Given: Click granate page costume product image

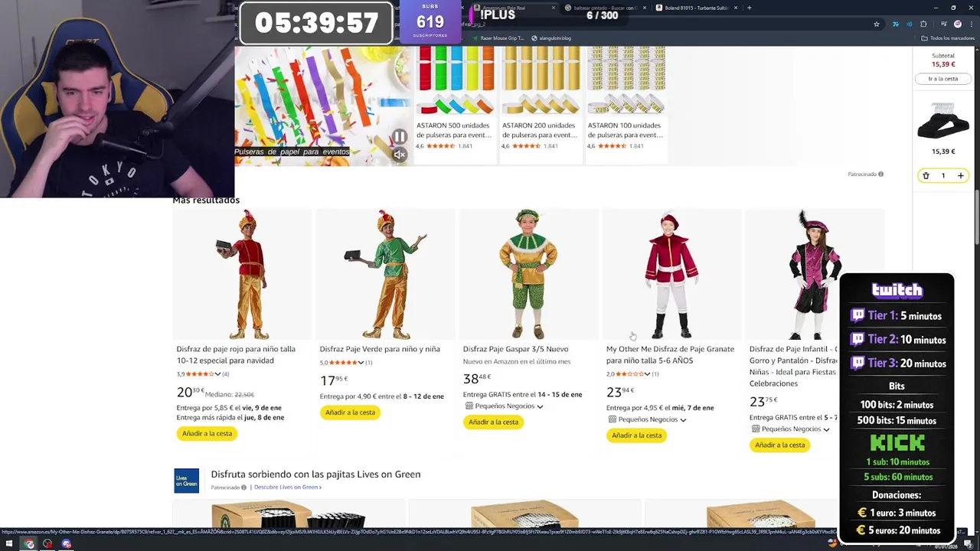Looking at the screenshot, I should coord(671,275).
